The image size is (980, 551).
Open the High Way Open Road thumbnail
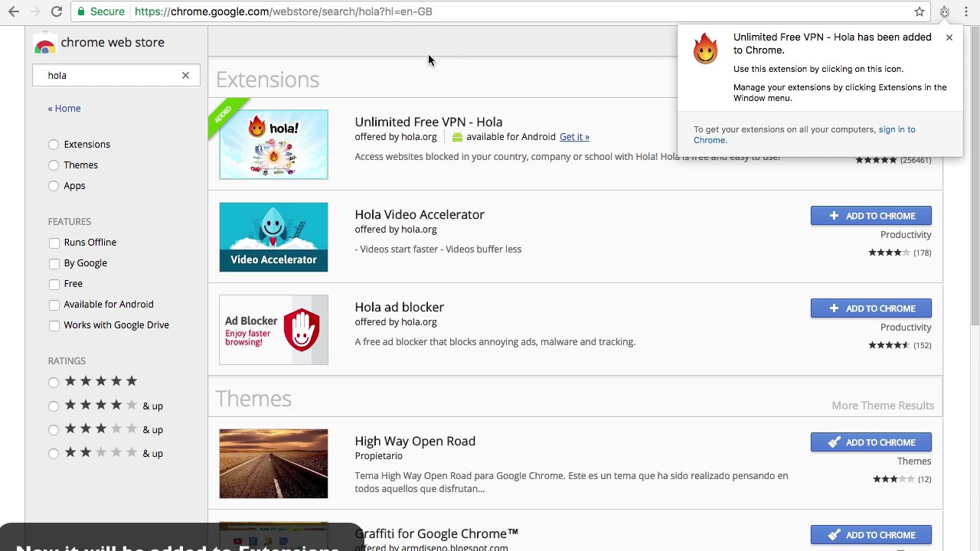(x=273, y=464)
